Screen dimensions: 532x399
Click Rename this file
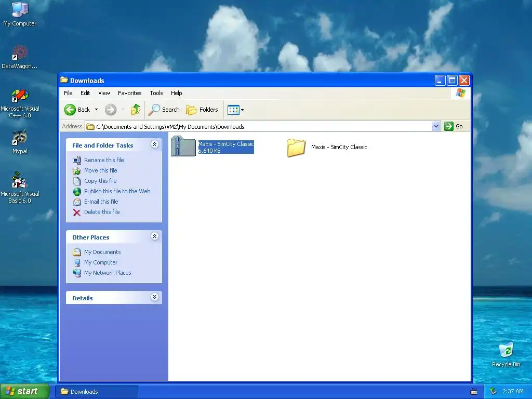tap(104, 160)
